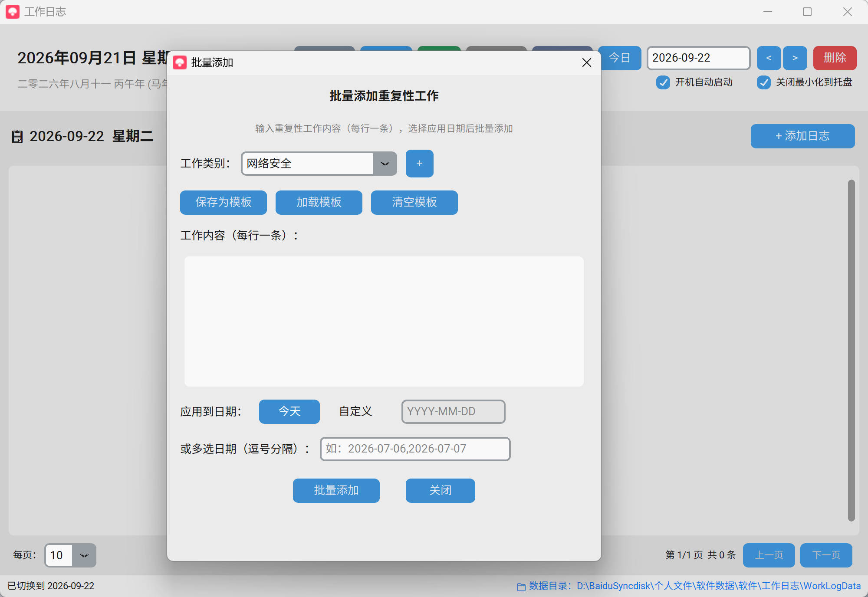Click the red 删除 button

(x=835, y=58)
